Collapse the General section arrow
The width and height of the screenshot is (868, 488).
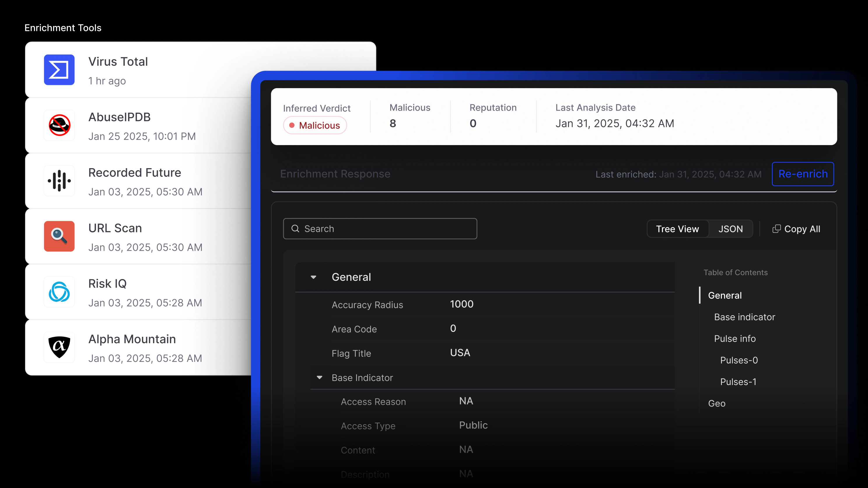pyautogui.click(x=313, y=277)
